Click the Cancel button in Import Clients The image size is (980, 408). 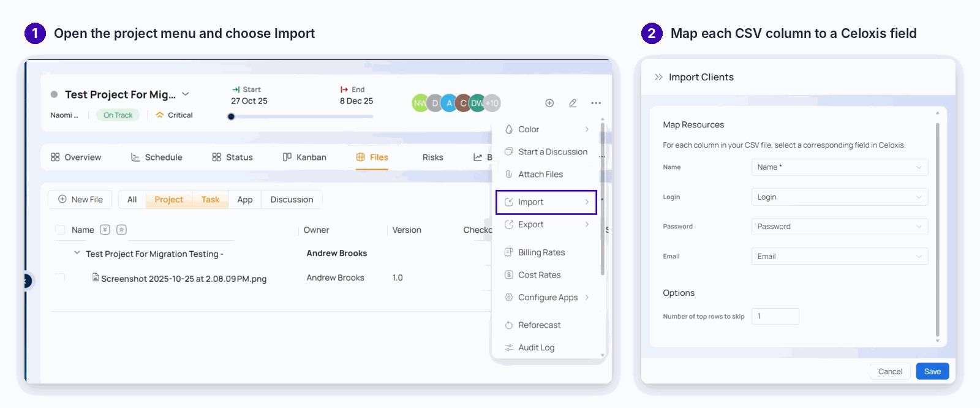[890, 371]
